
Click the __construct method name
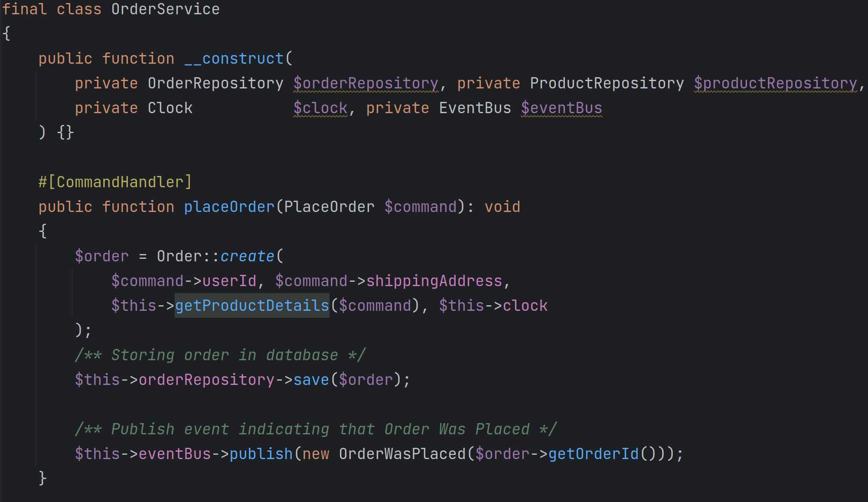click(234, 59)
